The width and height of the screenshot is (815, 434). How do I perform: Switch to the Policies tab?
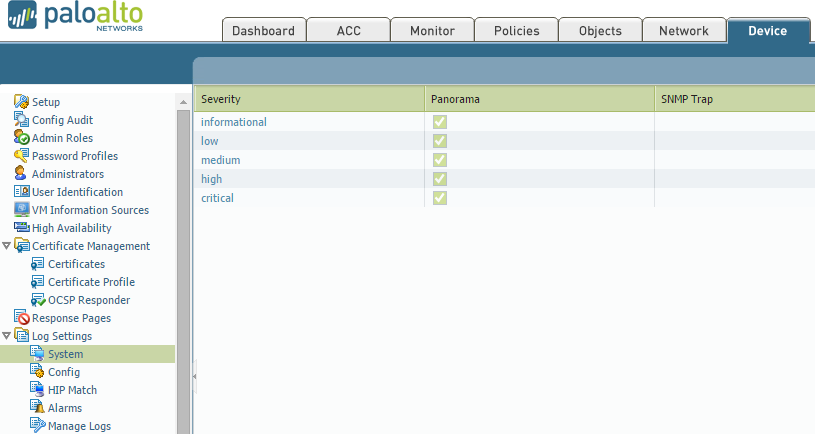pyautogui.click(x=516, y=31)
